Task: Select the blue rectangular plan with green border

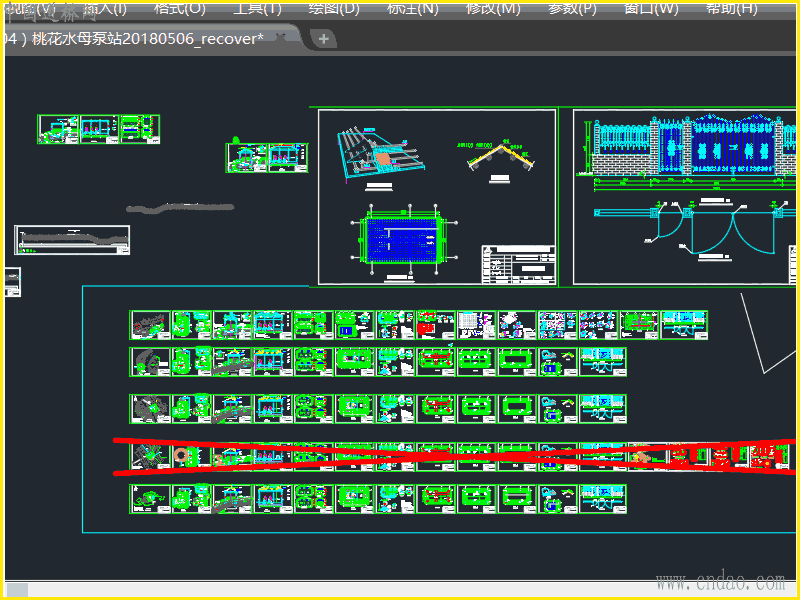Action: 405,238
